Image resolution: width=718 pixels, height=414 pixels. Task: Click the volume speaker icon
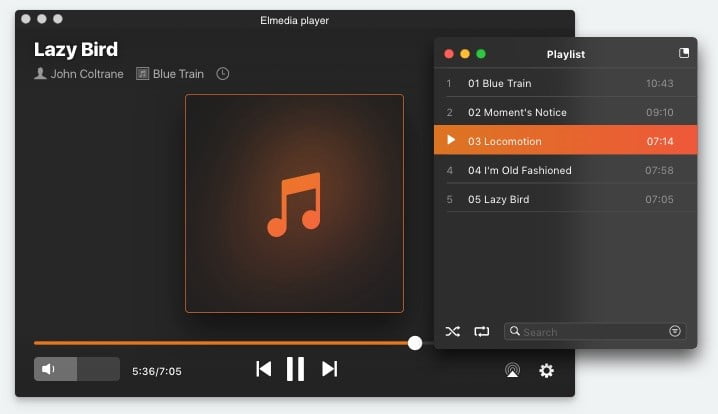[48, 369]
